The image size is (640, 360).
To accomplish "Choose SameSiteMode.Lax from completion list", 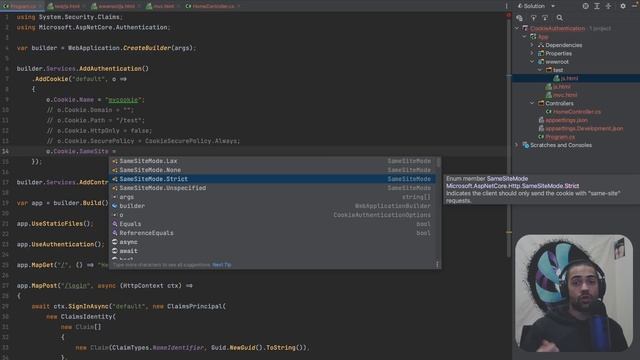I will click(272, 161).
